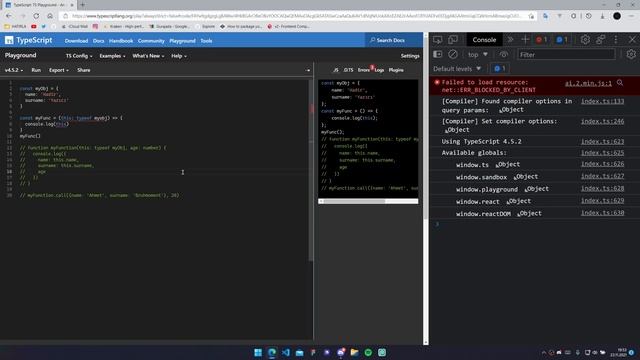Expand window.reactDOM Object in console

point(529,213)
